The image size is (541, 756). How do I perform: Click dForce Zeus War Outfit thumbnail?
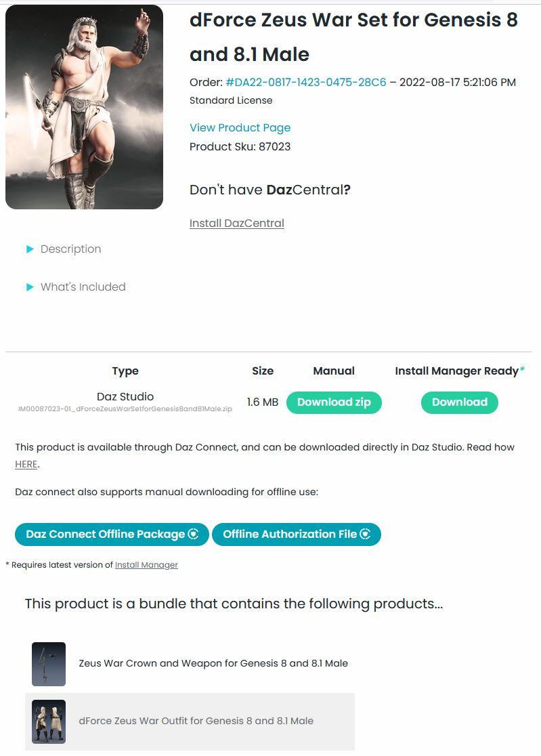49,721
